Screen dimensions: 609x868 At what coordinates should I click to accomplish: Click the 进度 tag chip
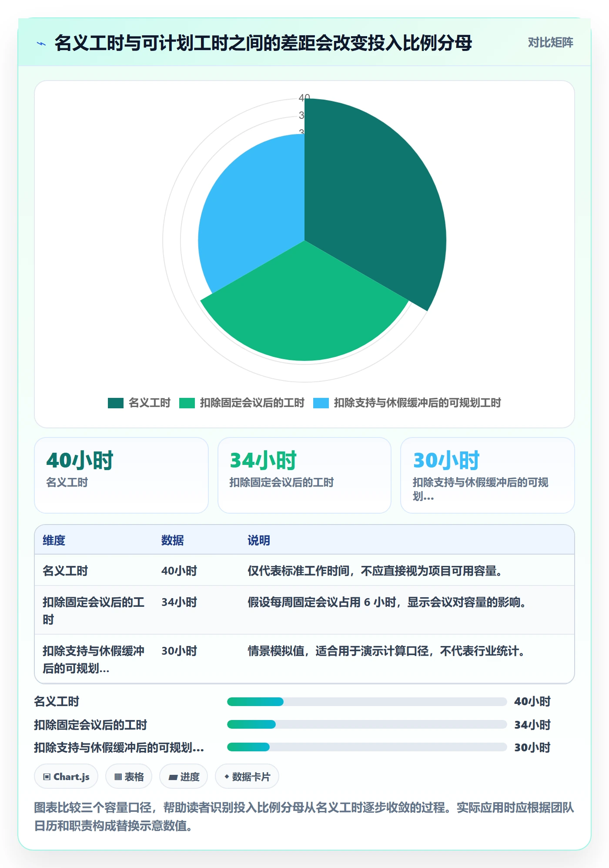pos(184,777)
